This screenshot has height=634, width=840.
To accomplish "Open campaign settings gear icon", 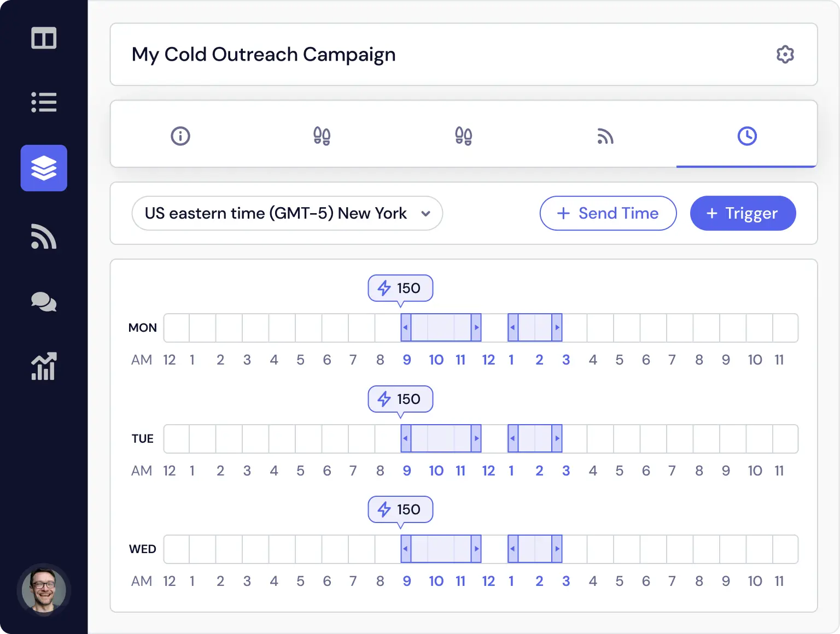I will pyautogui.click(x=785, y=54).
